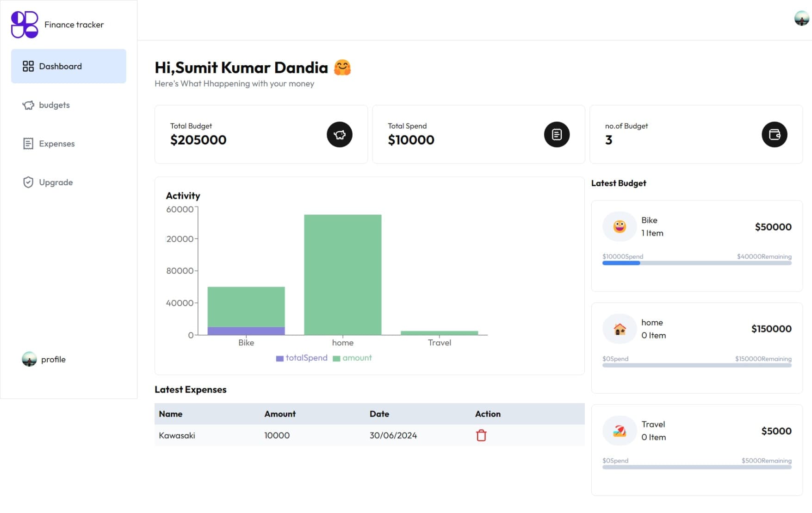Click the Upgrade shield icon
Image resolution: width=812 pixels, height=513 pixels.
28,182
